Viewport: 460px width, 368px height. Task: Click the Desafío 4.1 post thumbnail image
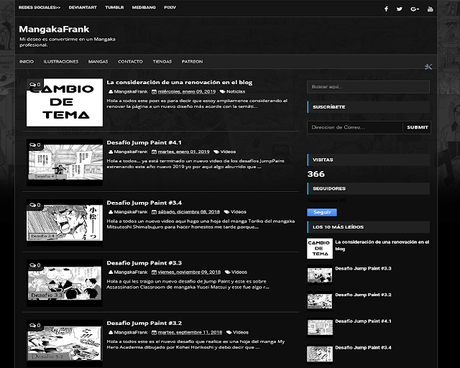coord(65,162)
